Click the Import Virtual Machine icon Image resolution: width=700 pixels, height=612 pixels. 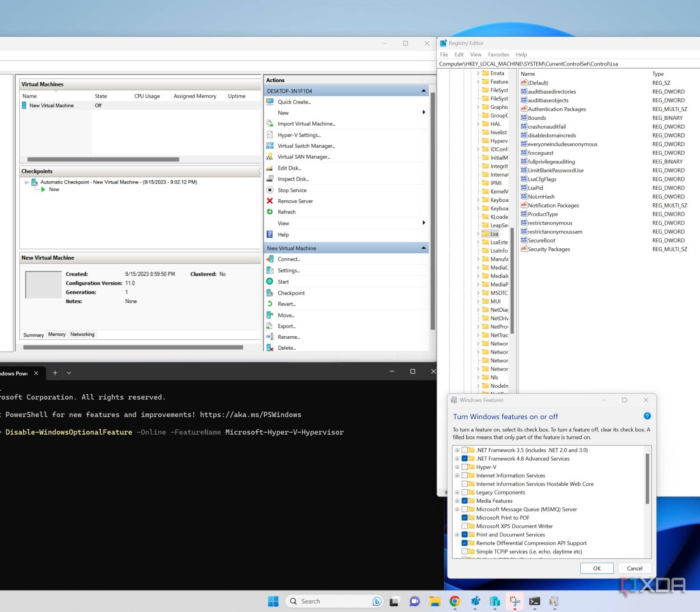270,124
